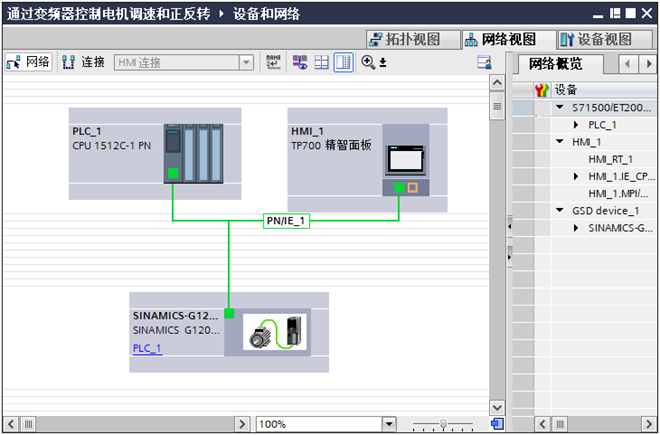Click the show page break grid icon
The height and width of the screenshot is (435, 660).
click(322, 62)
